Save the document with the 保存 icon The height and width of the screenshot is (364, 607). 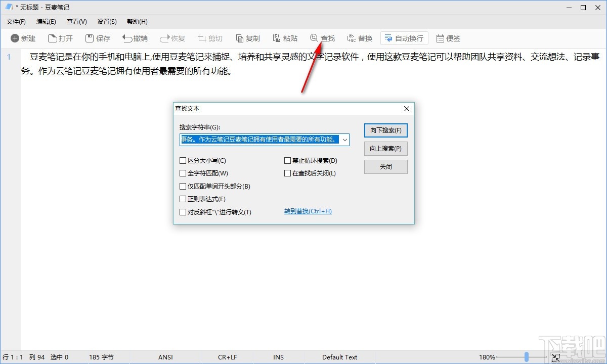[98, 38]
